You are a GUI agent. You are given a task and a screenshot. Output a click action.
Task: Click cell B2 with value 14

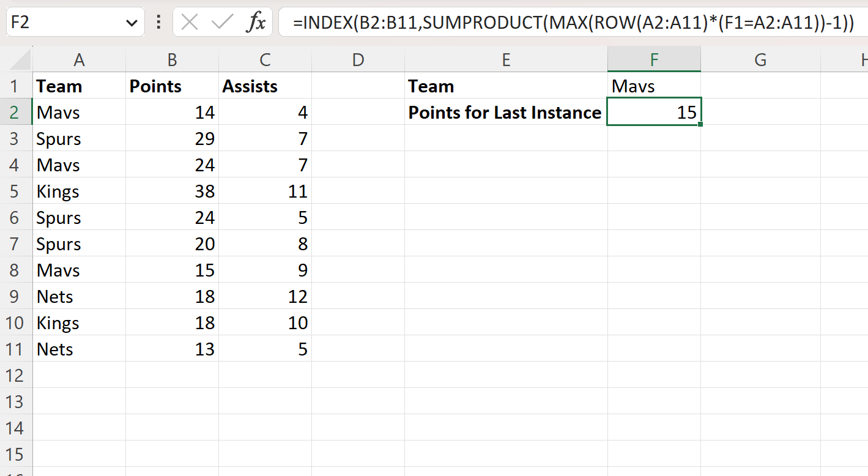tap(172, 112)
